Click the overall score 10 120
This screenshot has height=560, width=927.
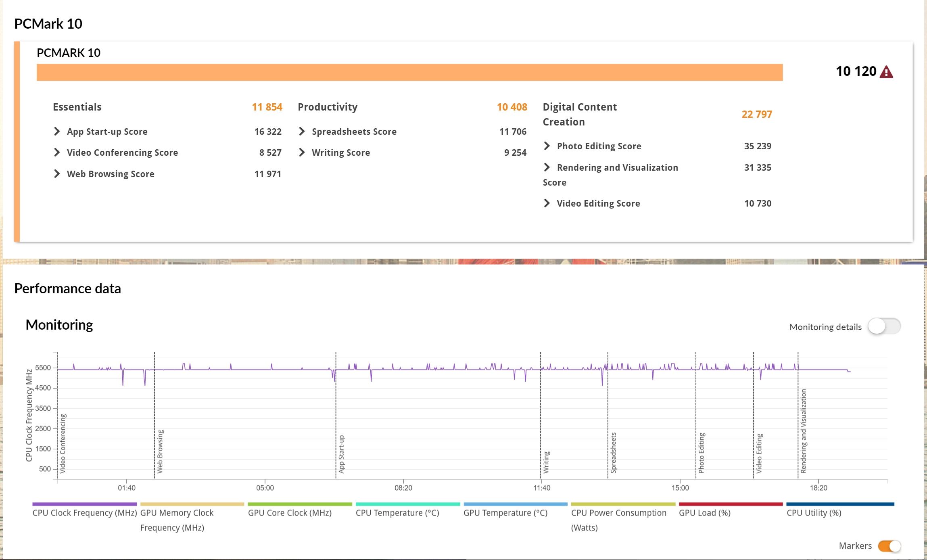(856, 71)
